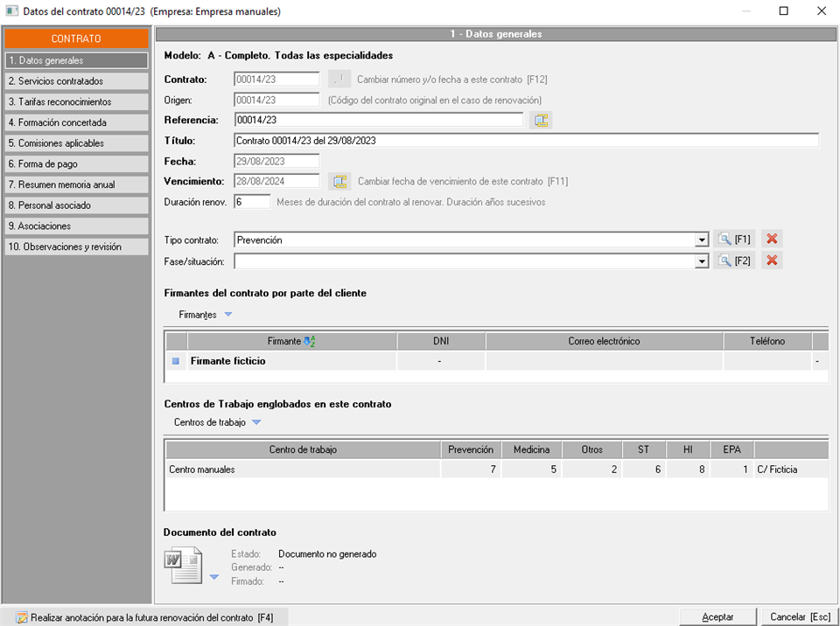Click the search icon labeled F1

733,240
